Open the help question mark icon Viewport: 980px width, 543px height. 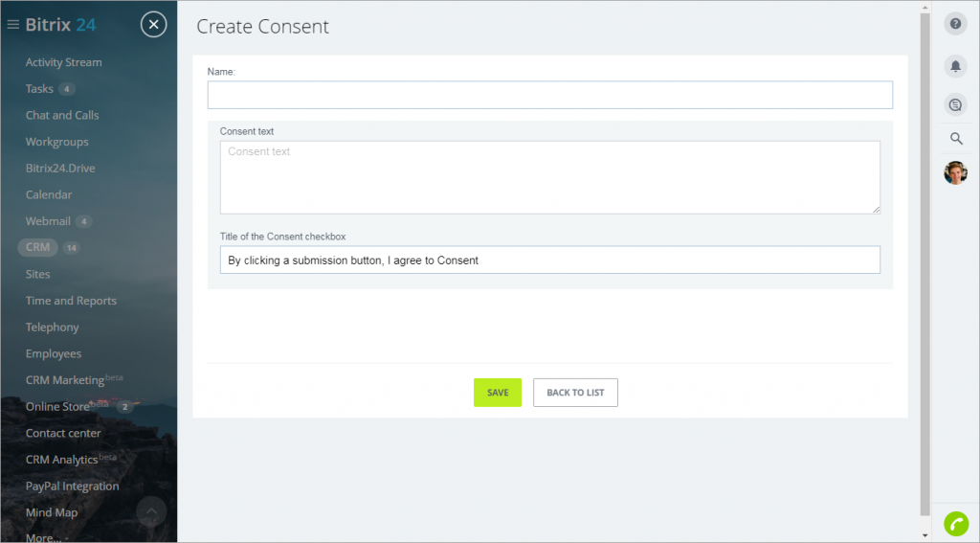click(x=955, y=24)
